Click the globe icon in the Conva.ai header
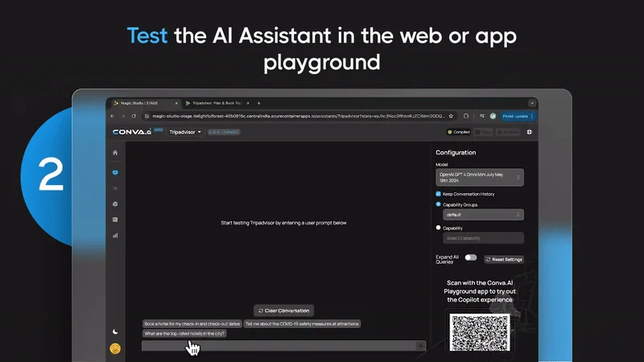 click(530, 132)
